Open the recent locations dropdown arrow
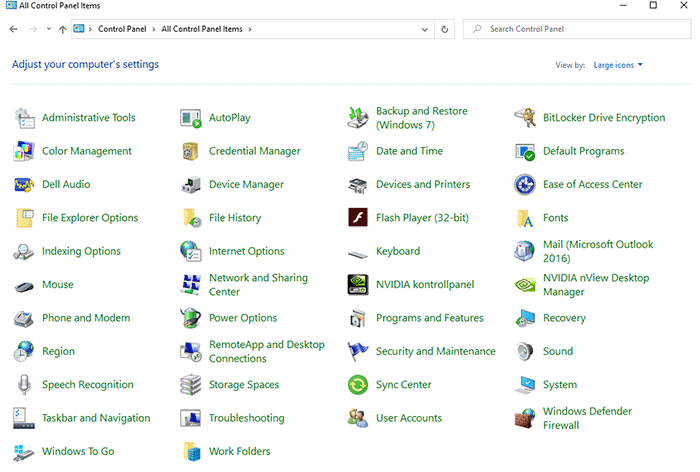The height and width of the screenshot is (472, 700). (x=49, y=29)
